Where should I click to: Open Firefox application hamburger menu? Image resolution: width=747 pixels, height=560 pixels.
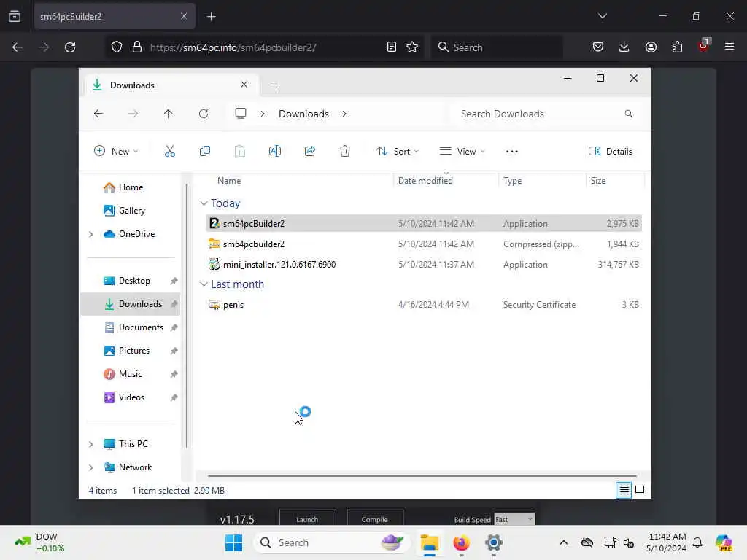[729, 47]
